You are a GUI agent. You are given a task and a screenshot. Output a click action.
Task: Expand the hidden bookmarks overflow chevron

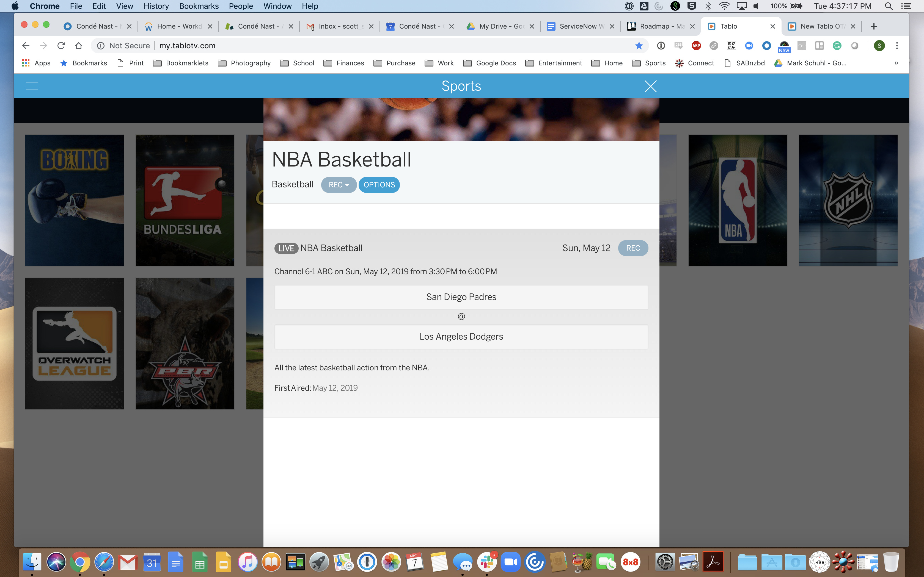click(896, 63)
